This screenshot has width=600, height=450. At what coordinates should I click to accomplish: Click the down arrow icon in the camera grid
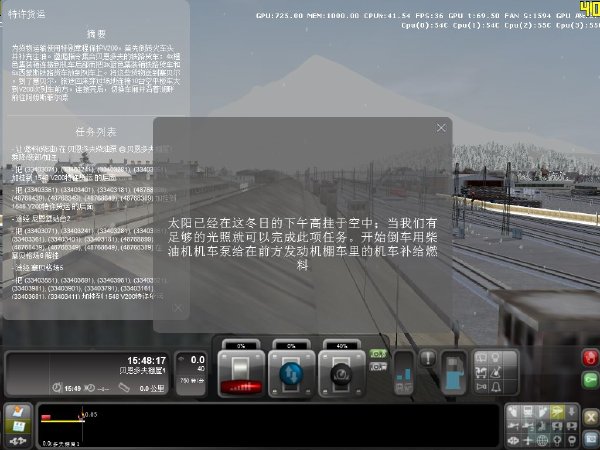click(x=571, y=412)
